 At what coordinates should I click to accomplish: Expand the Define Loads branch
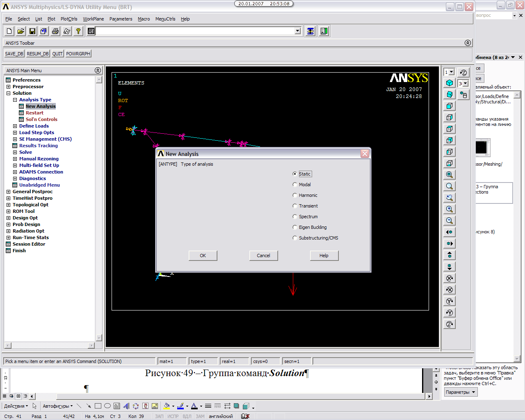[15, 126]
